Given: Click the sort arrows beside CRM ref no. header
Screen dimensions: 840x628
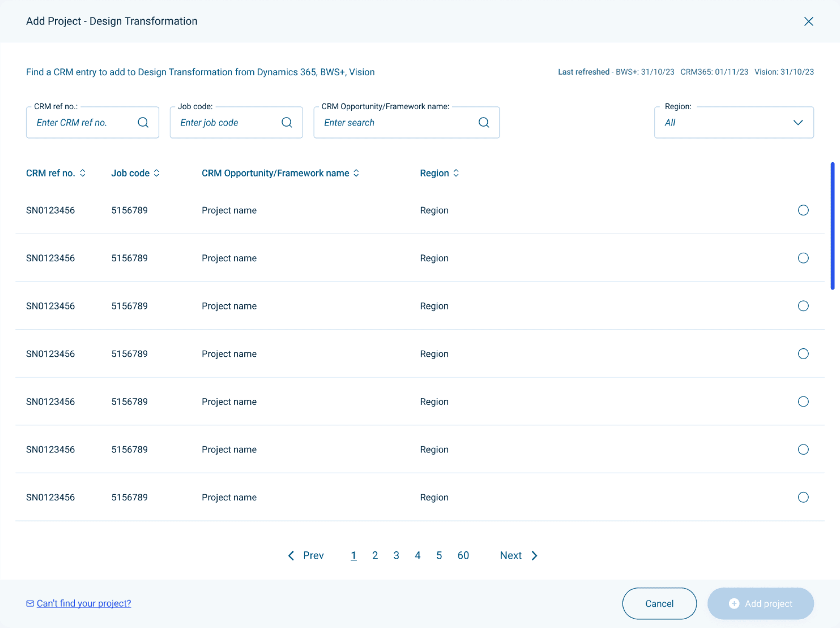Looking at the screenshot, I should (83, 173).
